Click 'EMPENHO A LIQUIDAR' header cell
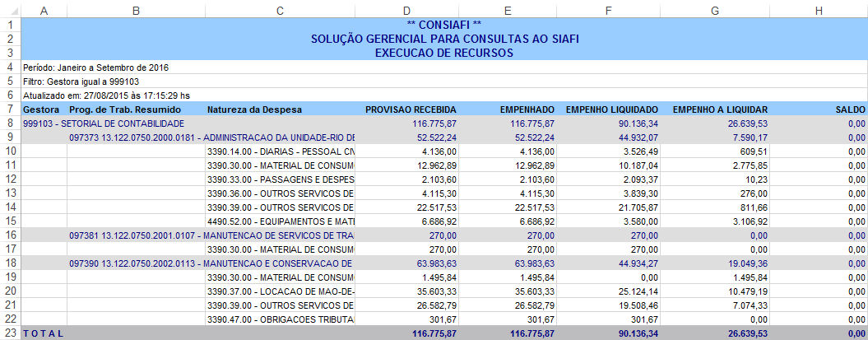The width and height of the screenshot is (868, 340). pyautogui.click(x=715, y=109)
